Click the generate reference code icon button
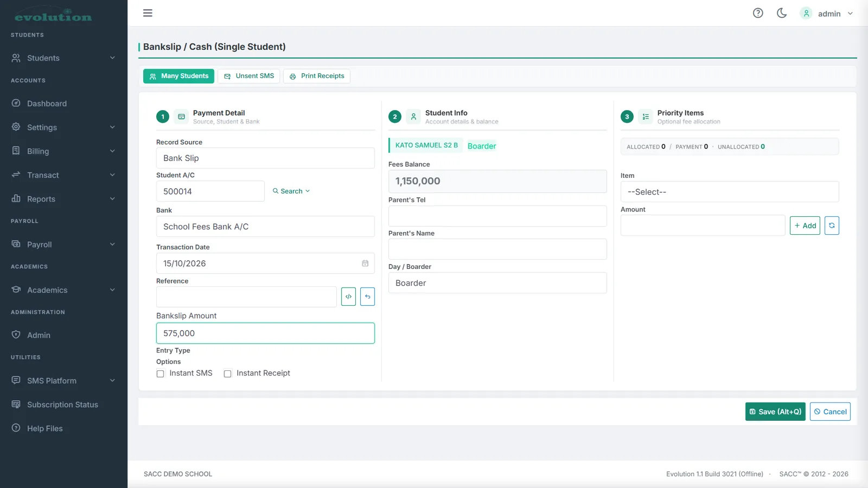This screenshot has height=488, width=868. click(x=348, y=297)
